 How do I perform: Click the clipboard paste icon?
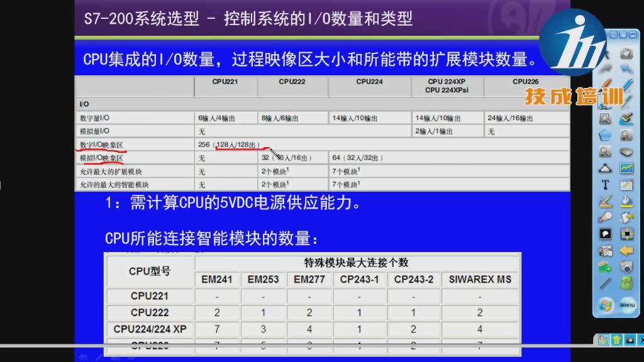tap(626, 217)
